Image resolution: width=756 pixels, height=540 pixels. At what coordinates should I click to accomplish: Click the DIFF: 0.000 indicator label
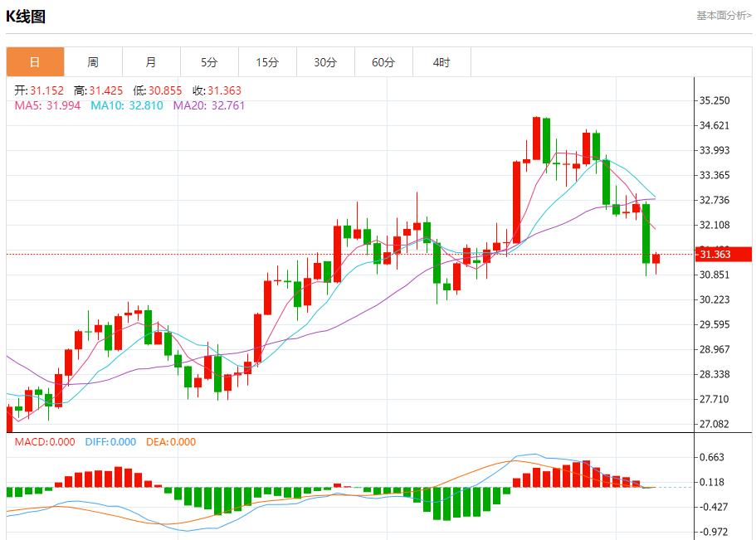(111, 443)
